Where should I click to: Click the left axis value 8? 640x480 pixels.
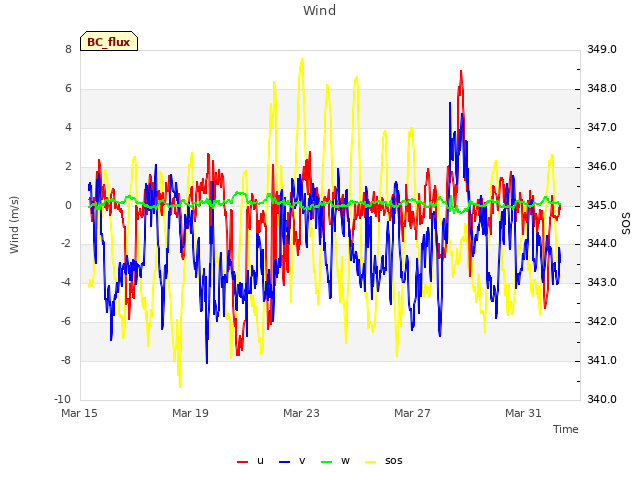[68, 49]
